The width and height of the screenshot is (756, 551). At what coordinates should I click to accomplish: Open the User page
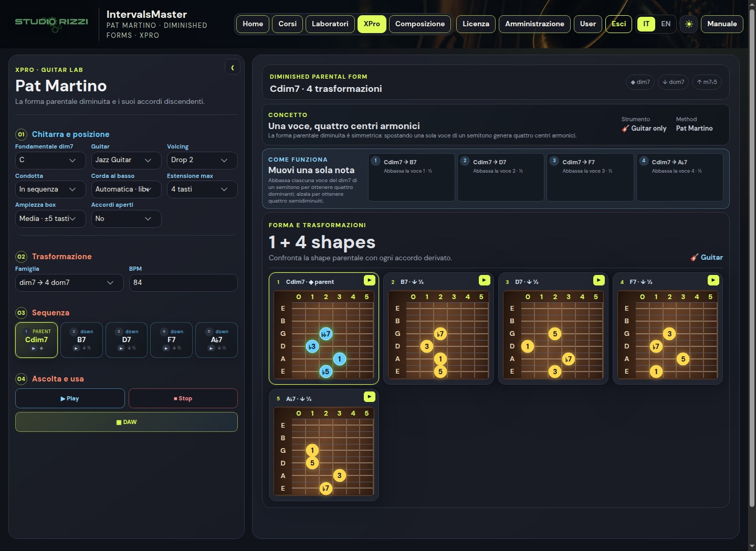pyautogui.click(x=588, y=24)
